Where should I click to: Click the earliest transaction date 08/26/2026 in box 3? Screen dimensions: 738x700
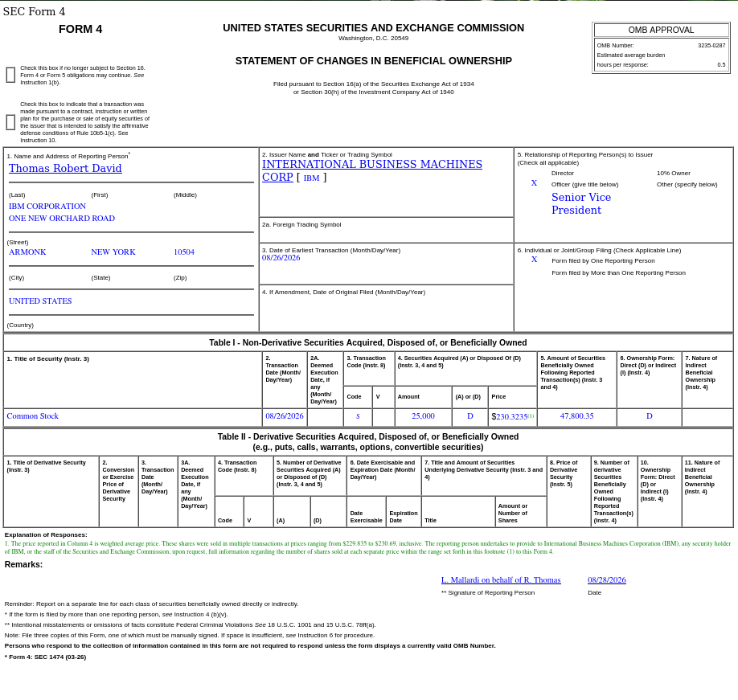[x=281, y=258]
